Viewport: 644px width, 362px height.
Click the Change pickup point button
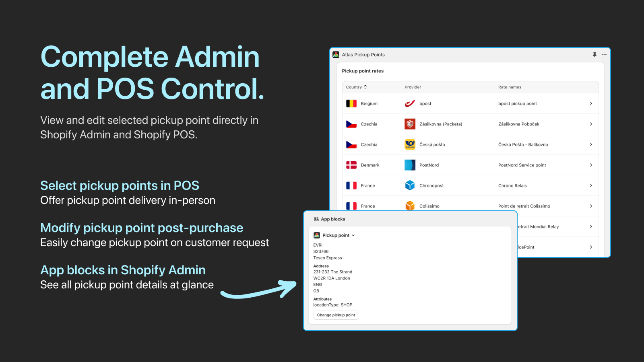click(336, 315)
